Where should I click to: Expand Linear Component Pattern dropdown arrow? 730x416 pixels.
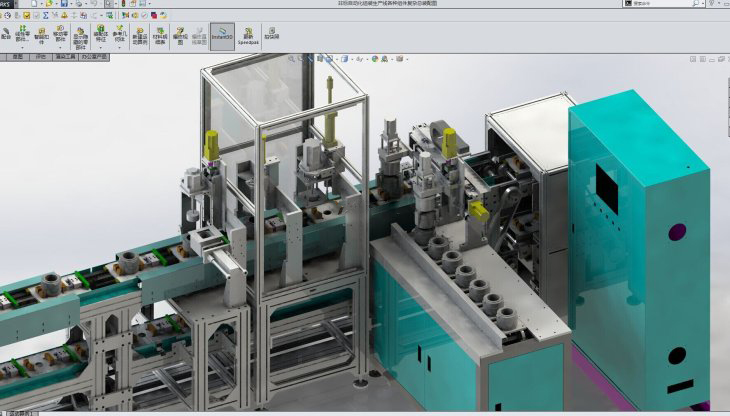click(x=22, y=48)
